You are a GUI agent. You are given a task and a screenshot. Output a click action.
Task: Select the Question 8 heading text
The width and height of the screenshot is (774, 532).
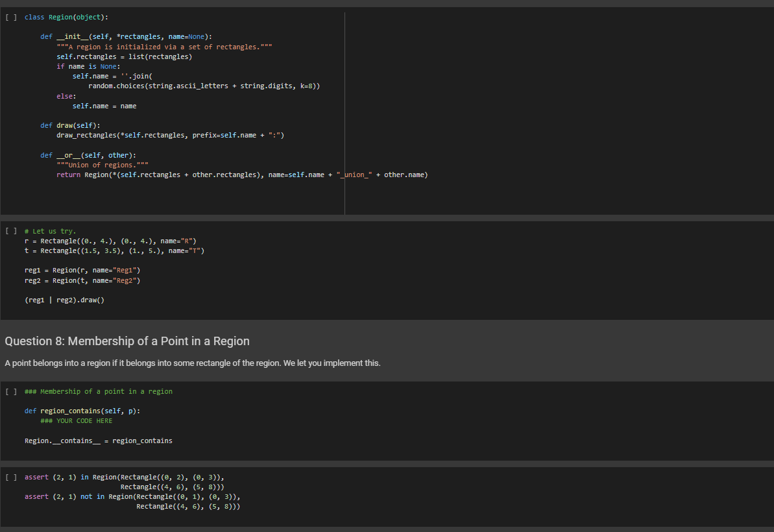point(127,341)
